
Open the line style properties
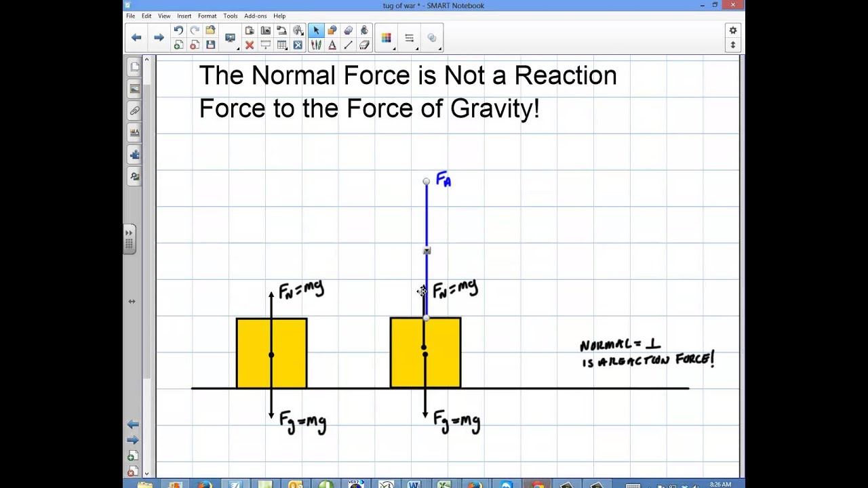(410, 39)
